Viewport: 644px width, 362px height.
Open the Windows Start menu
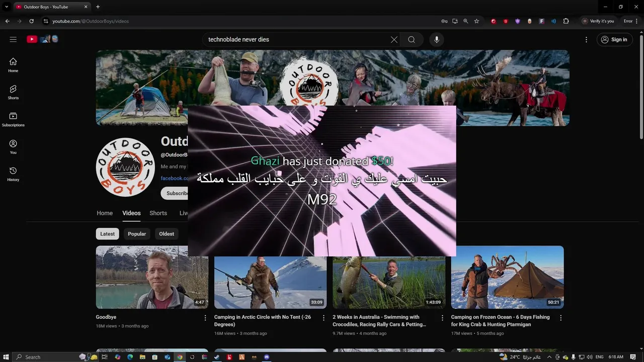pos(6,357)
